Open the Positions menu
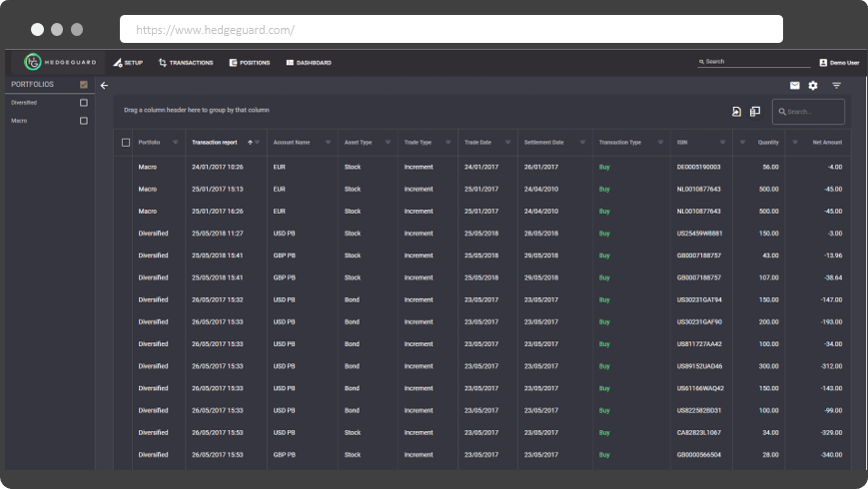Screen dimensions: 868x489 (250, 63)
